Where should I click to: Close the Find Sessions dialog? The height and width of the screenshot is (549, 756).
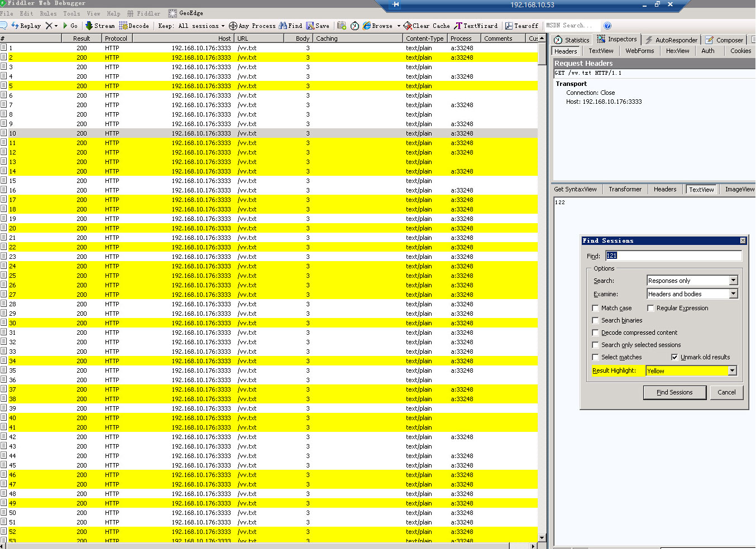coord(743,240)
